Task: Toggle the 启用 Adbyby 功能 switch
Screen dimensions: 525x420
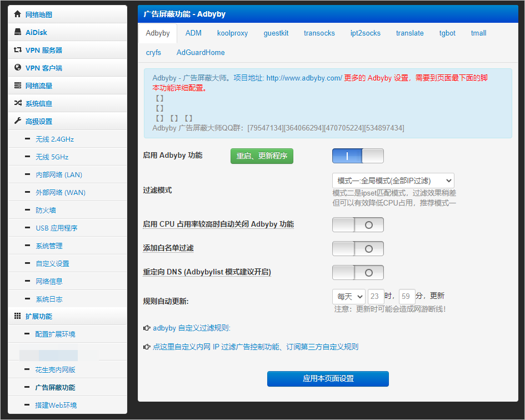Action: pos(358,156)
